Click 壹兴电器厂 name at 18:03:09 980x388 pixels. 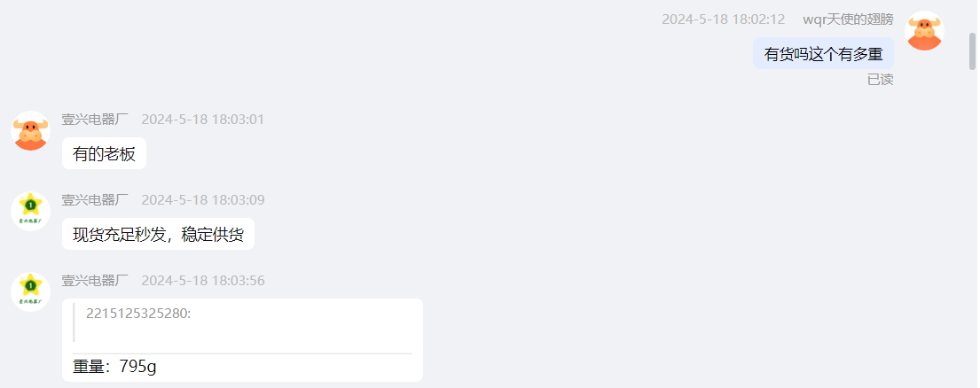click(x=94, y=199)
